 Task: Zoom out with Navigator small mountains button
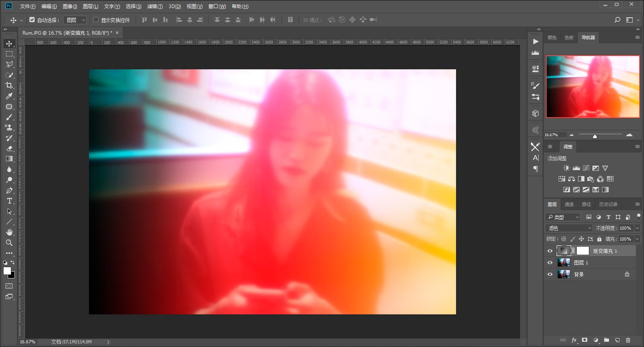tap(572, 135)
